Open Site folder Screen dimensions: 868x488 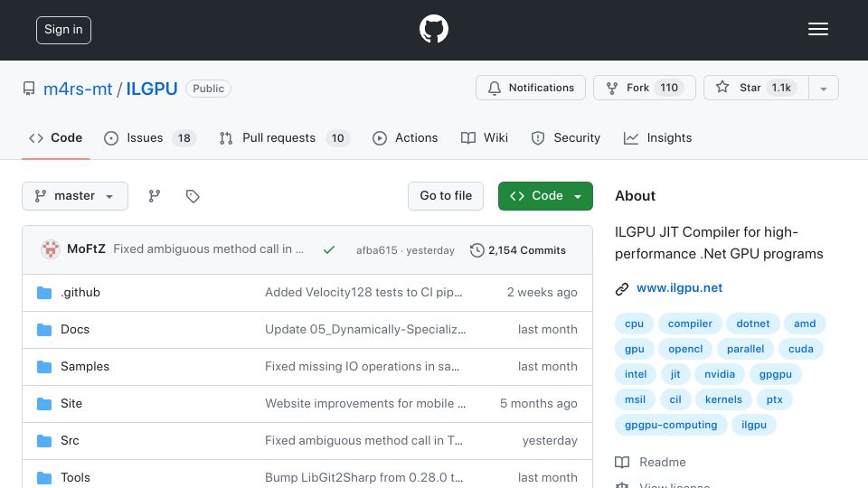pyautogui.click(x=71, y=403)
